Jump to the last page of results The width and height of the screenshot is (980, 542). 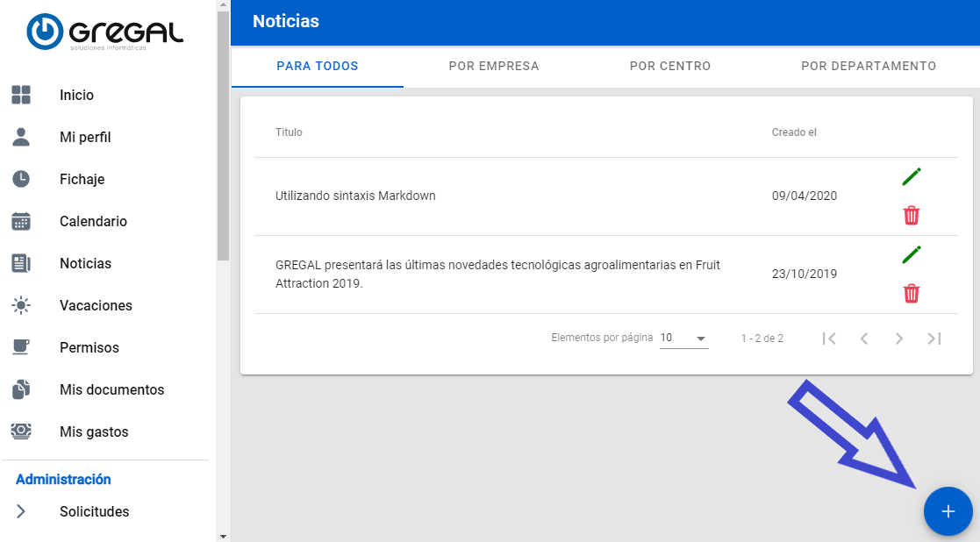(934, 339)
